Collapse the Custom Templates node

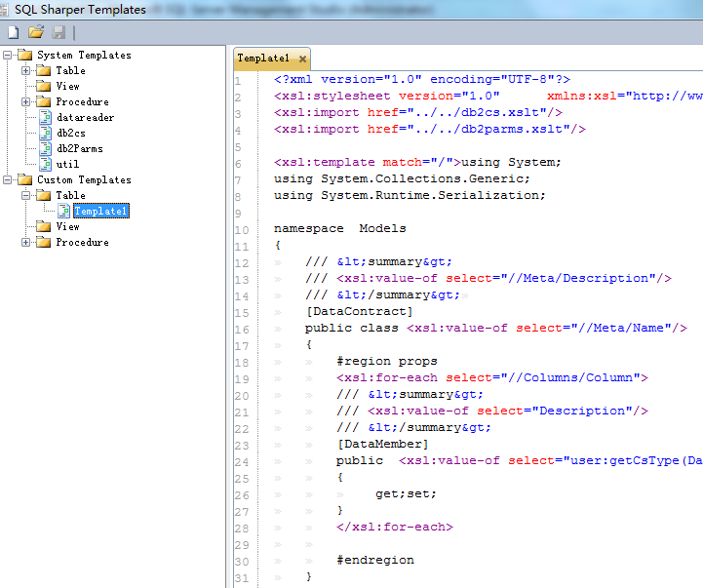point(7,180)
